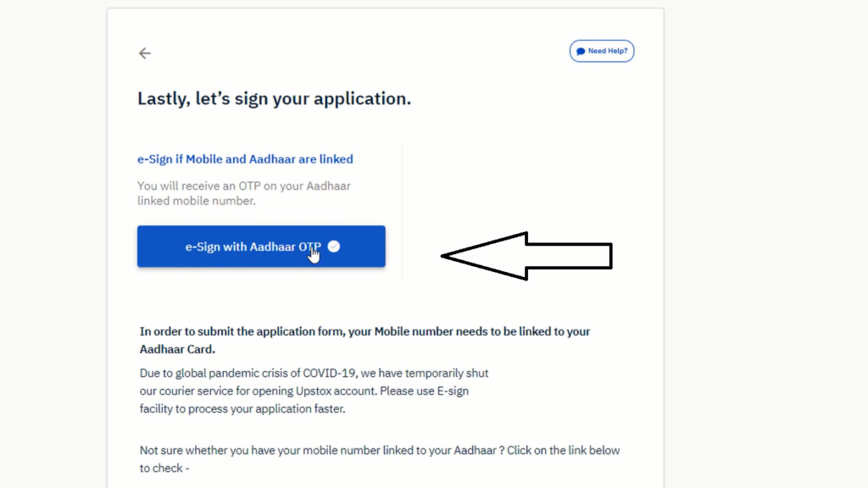Click the chat bubble icon in Need Help
This screenshot has height=488, width=868.
581,52
